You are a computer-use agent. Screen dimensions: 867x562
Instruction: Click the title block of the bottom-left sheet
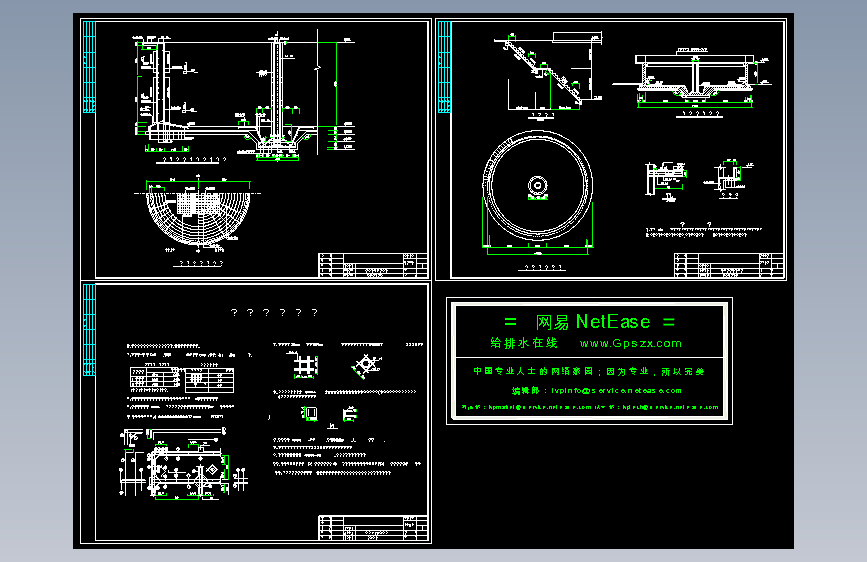coord(373,528)
